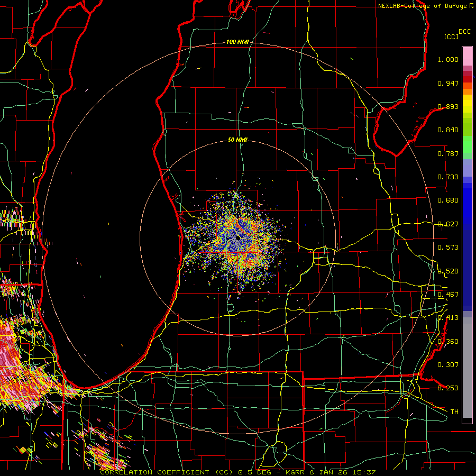Click the 0.893 legend value
Screen dimensions: 476x476
click(x=448, y=106)
